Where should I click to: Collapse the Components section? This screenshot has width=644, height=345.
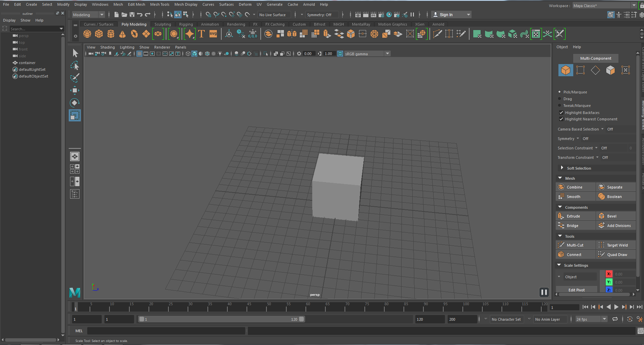pyautogui.click(x=560, y=207)
